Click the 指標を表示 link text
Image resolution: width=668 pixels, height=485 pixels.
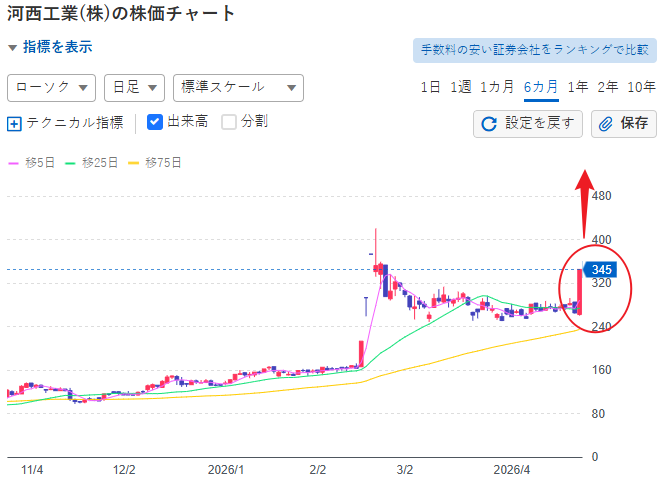(58, 47)
